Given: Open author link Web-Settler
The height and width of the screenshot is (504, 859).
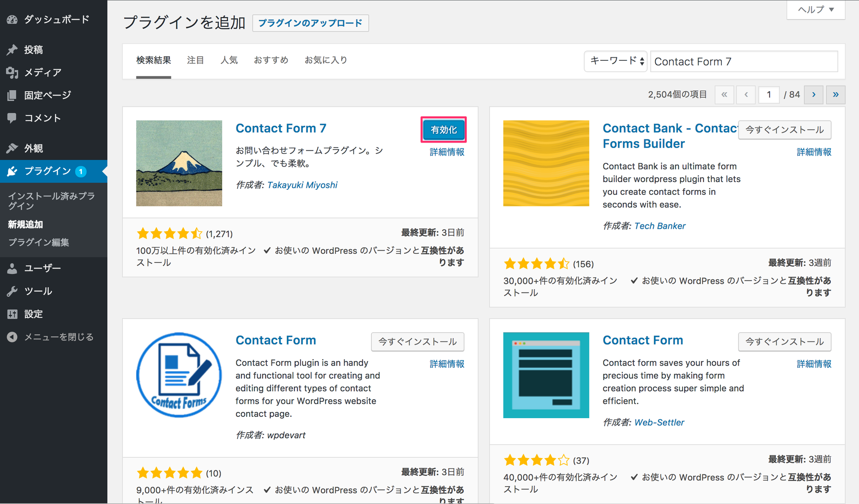Looking at the screenshot, I should (659, 423).
